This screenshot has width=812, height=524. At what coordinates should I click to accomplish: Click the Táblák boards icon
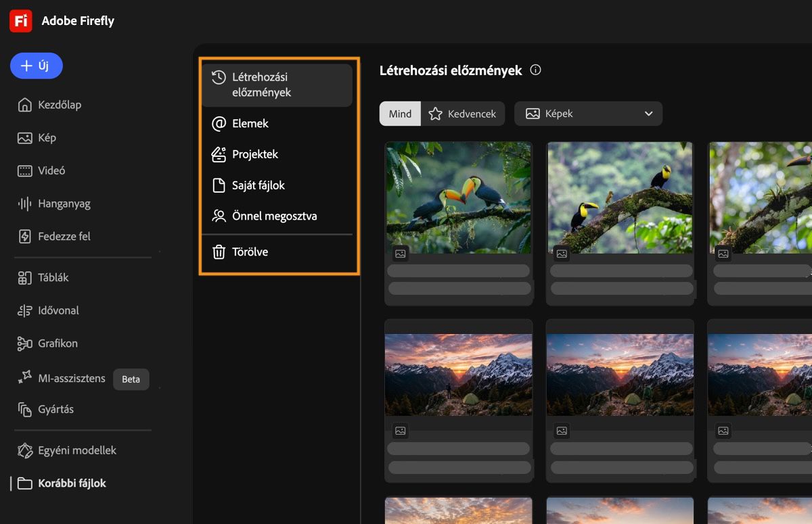point(25,277)
